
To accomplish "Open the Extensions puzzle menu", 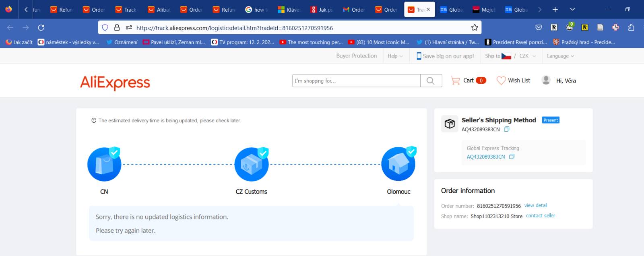I will (631, 27).
